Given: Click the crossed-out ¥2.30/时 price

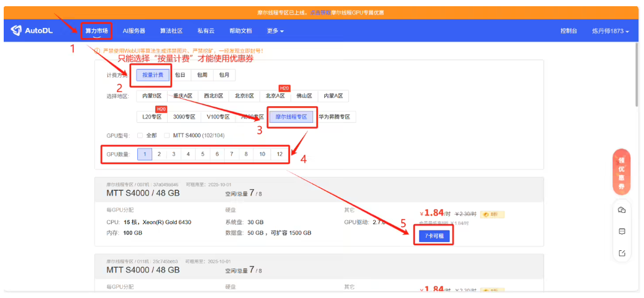Looking at the screenshot, I should pyautogui.click(x=465, y=214).
